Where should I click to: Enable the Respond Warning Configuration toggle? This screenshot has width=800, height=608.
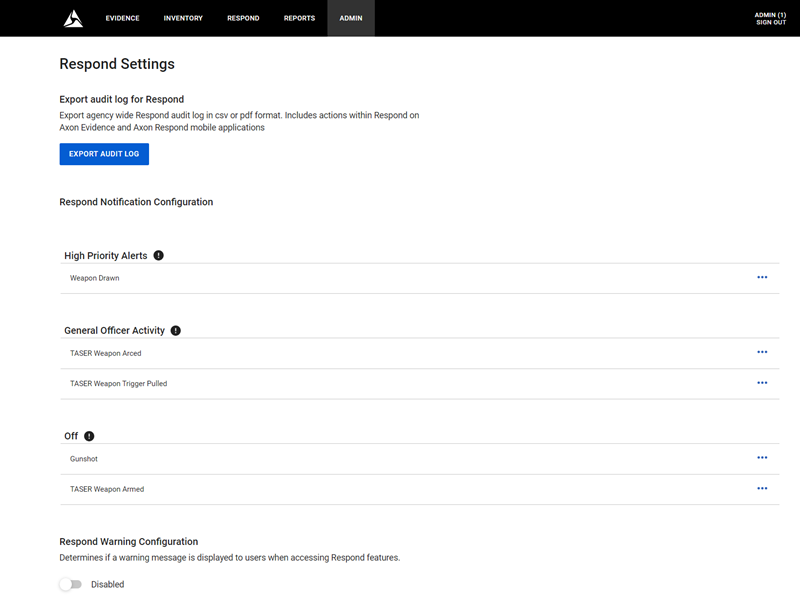point(70,585)
